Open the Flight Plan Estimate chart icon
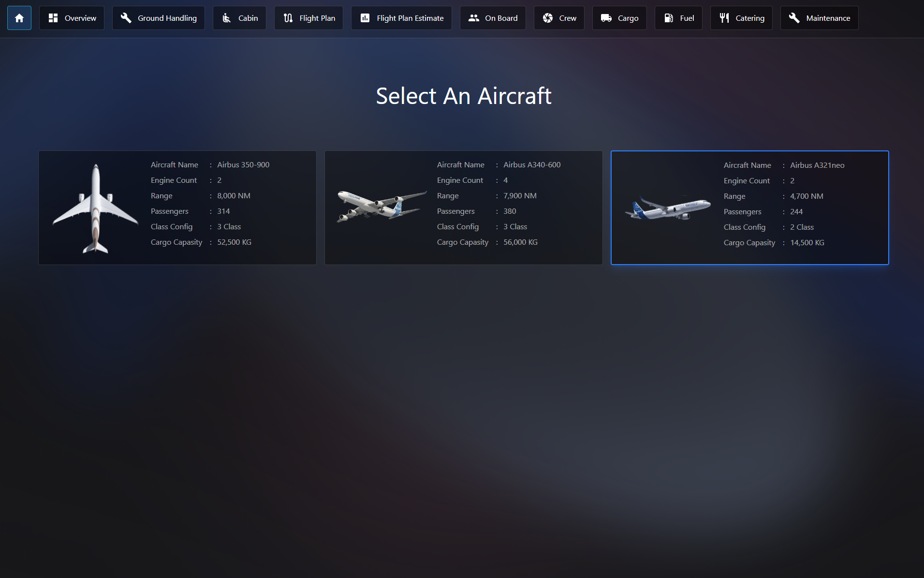The height and width of the screenshot is (578, 924). (365, 18)
